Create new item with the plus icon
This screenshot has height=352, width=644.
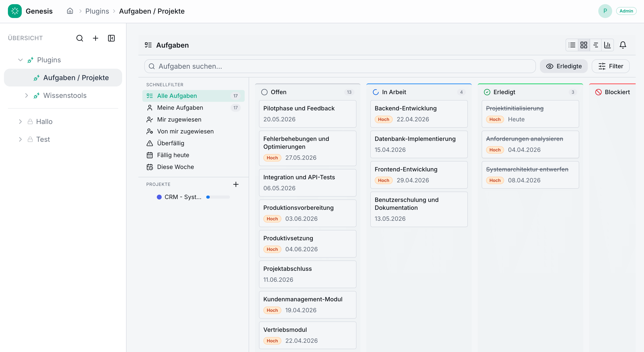(95, 38)
